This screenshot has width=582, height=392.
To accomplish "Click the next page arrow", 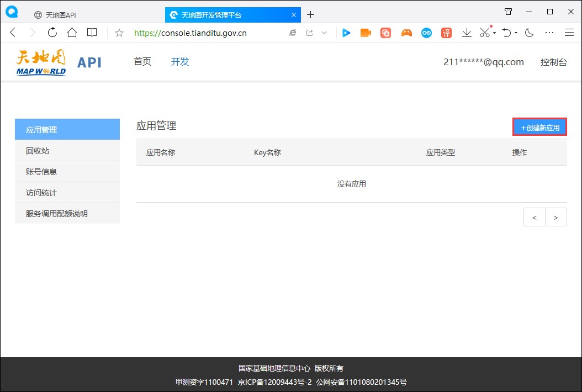I will pos(556,217).
